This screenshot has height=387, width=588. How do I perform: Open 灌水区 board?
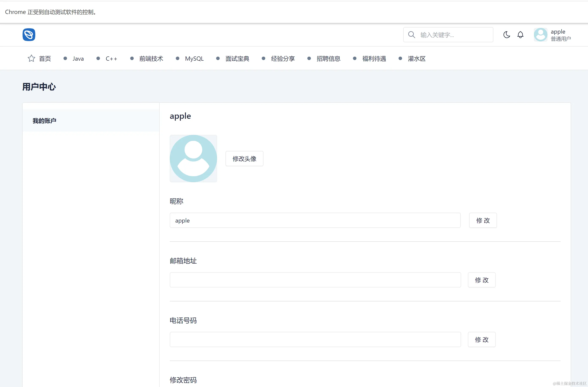tap(417, 59)
